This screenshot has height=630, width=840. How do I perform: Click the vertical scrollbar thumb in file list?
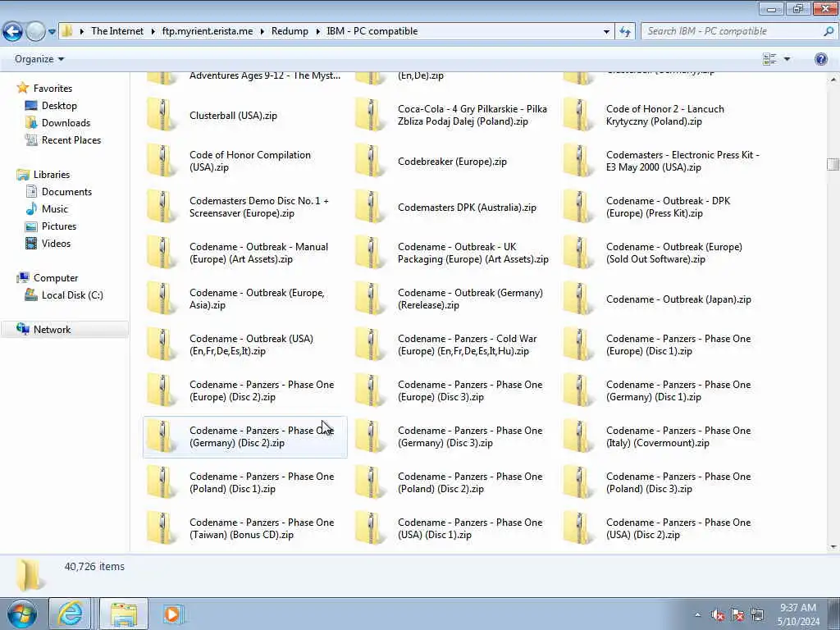833,164
